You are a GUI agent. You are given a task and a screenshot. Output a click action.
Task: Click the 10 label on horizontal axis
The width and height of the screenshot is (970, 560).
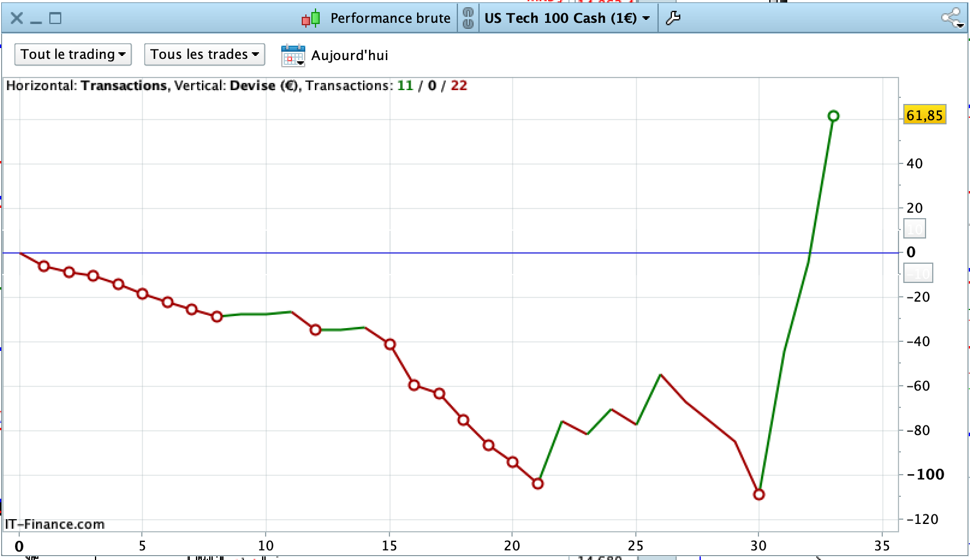coord(266,546)
